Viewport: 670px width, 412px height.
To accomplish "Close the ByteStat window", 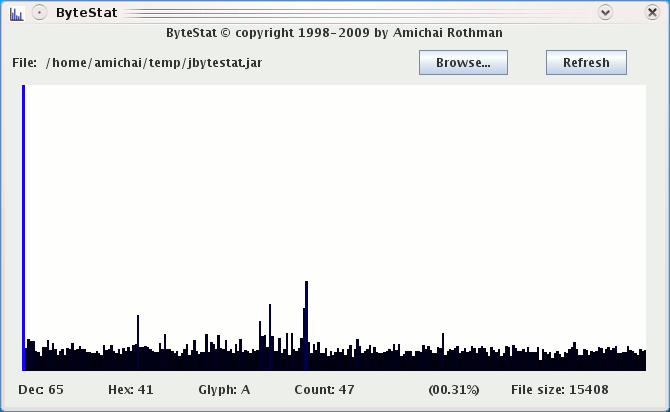I will [652, 12].
